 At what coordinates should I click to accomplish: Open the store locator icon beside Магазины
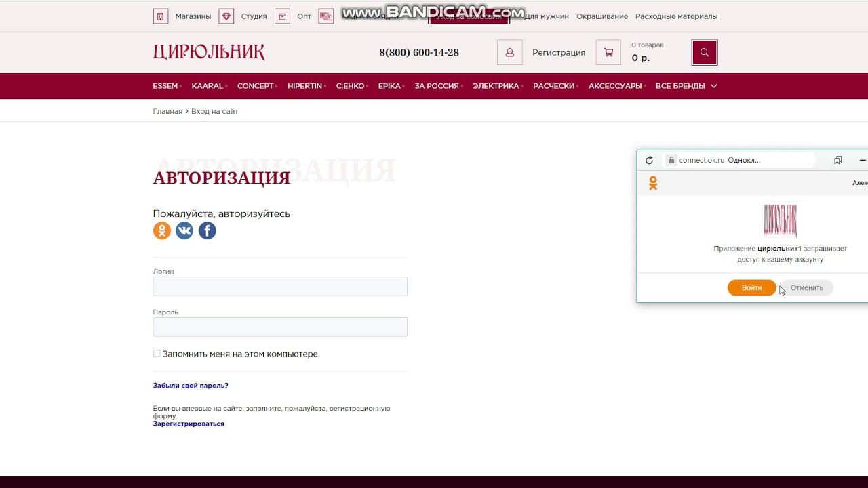click(161, 16)
